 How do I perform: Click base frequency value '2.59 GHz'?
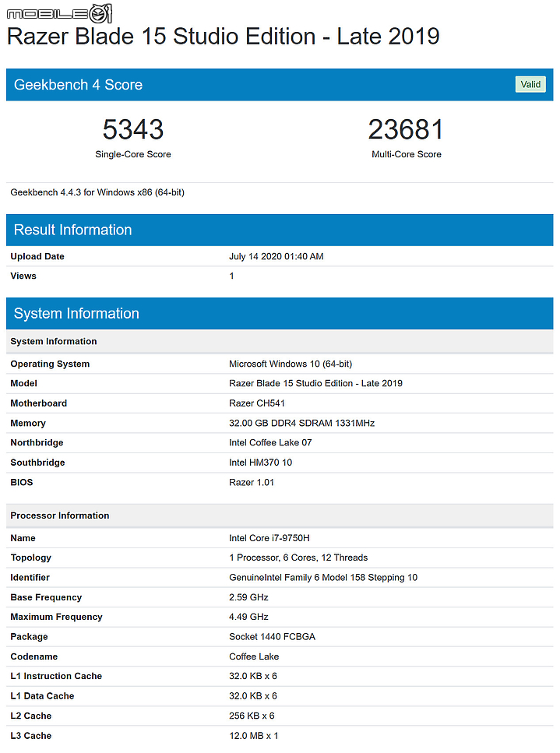tap(248, 597)
